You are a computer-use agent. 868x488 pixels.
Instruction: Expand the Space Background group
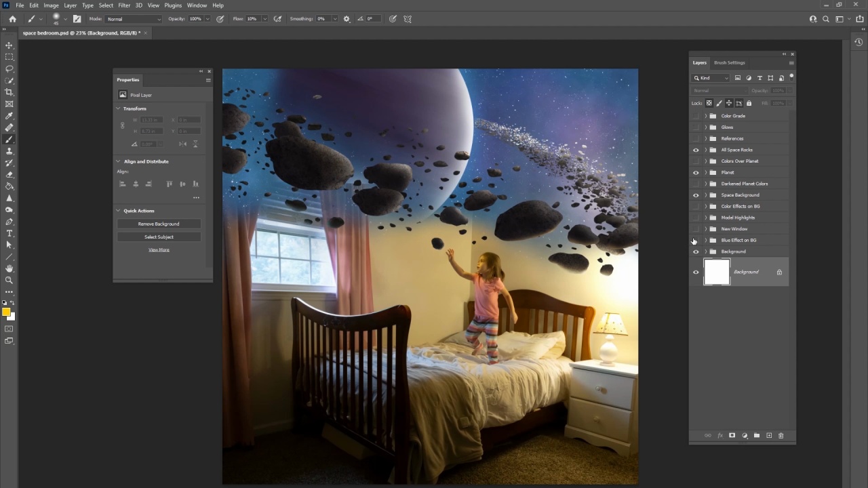point(705,195)
